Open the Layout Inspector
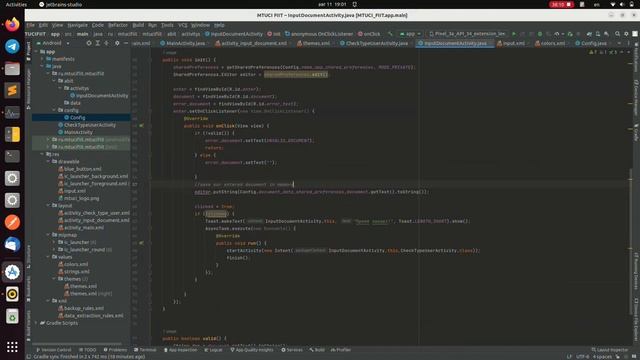The height and width of the screenshot is (360, 640). pos(611,350)
